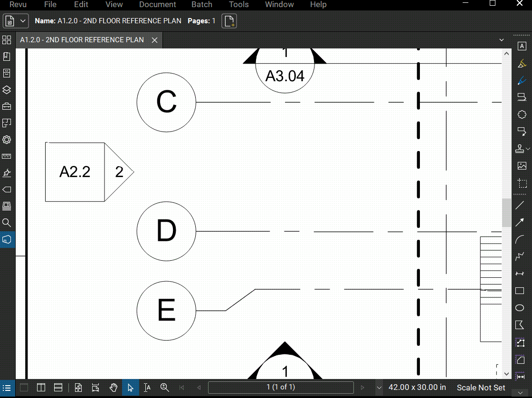
Task: Click the Insert Page icon beside Pages
Action: click(229, 21)
